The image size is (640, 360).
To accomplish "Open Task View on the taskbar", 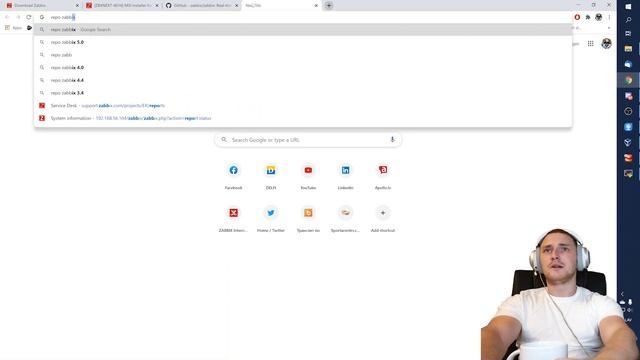I will [628, 33].
